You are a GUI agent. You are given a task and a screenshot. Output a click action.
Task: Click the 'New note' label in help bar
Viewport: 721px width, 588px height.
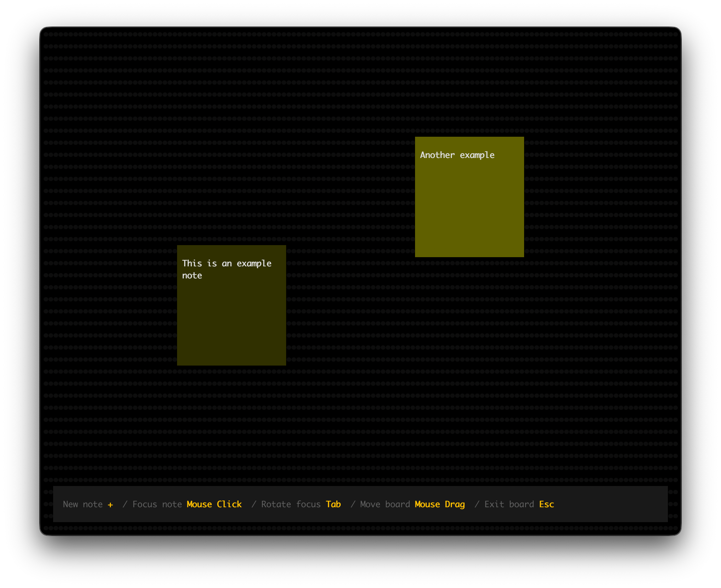(83, 504)
